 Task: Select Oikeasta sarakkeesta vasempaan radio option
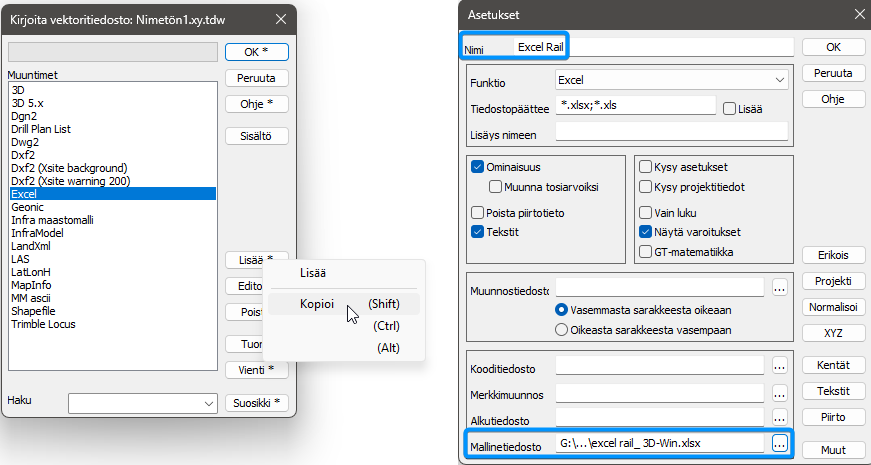[x=561, y=329]
